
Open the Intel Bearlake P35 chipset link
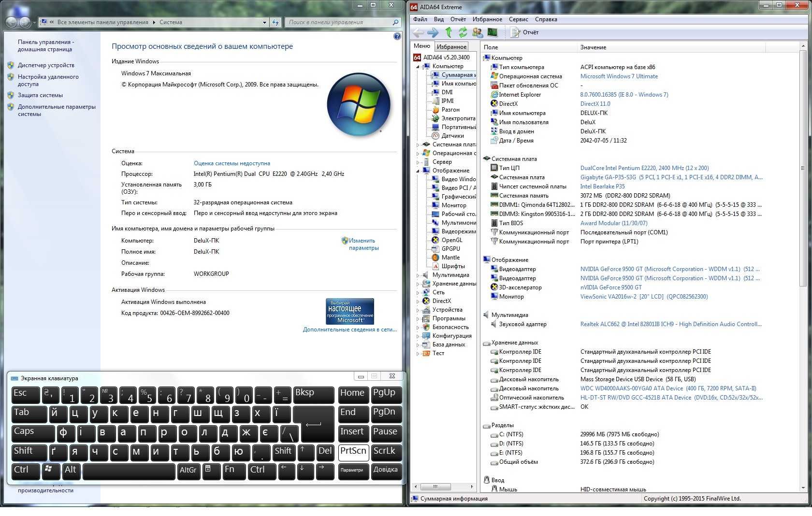[x=602, y=186]
